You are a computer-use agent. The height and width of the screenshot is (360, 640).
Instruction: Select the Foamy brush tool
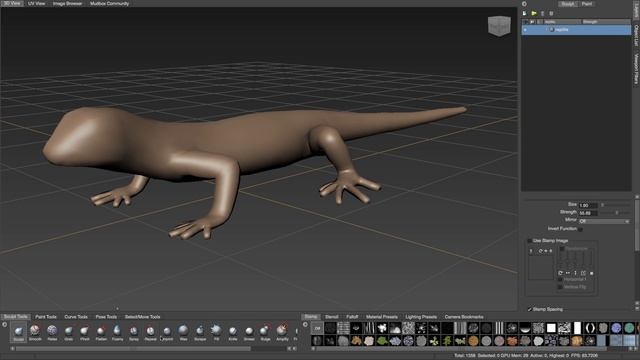coord(117,331)
